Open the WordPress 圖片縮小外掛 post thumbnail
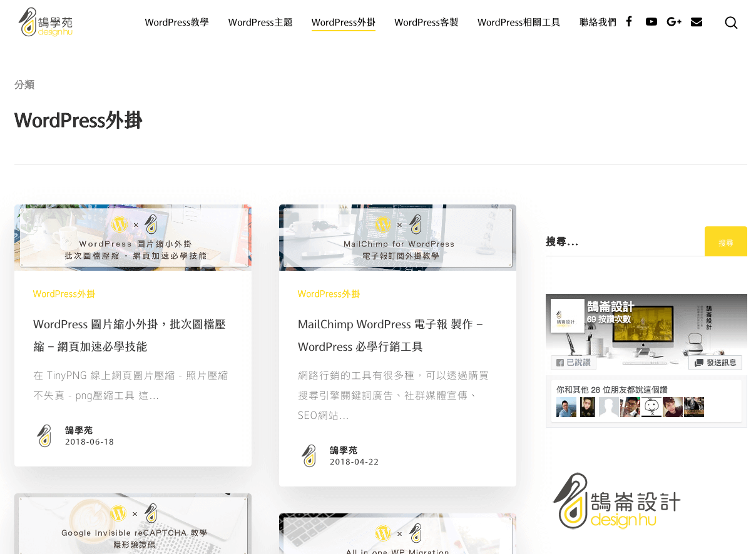The height and width of the screenshot is (554, 756). tap(133, 238)
